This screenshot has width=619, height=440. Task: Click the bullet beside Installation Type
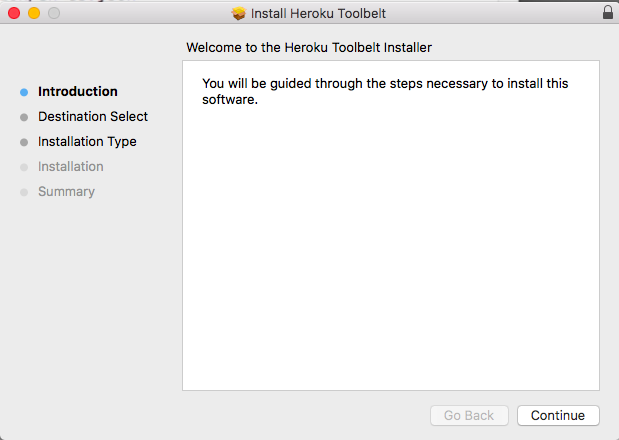coord(24,142)
